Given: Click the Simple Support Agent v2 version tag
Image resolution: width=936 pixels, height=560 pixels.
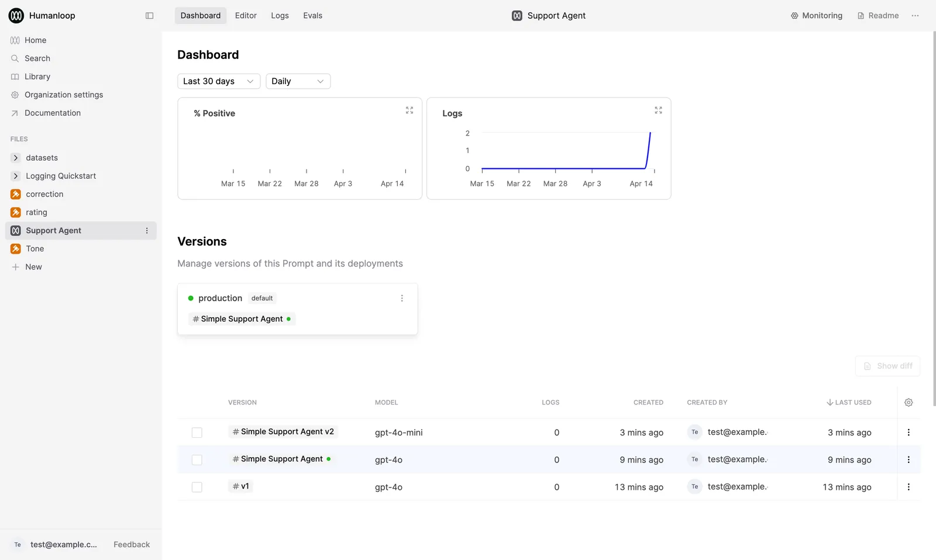Looking at the screenshot, I should tap(283, 432).
